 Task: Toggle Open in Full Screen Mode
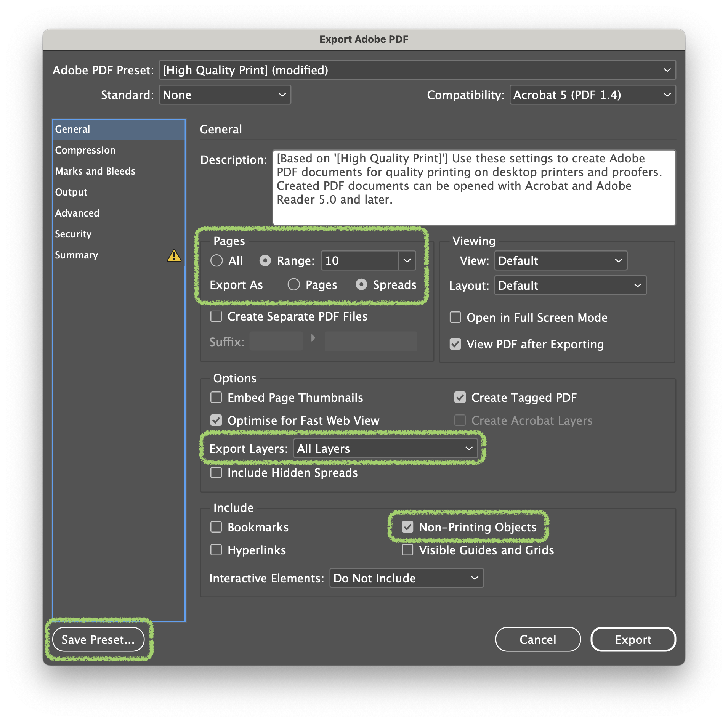click(x=455, y=317)
